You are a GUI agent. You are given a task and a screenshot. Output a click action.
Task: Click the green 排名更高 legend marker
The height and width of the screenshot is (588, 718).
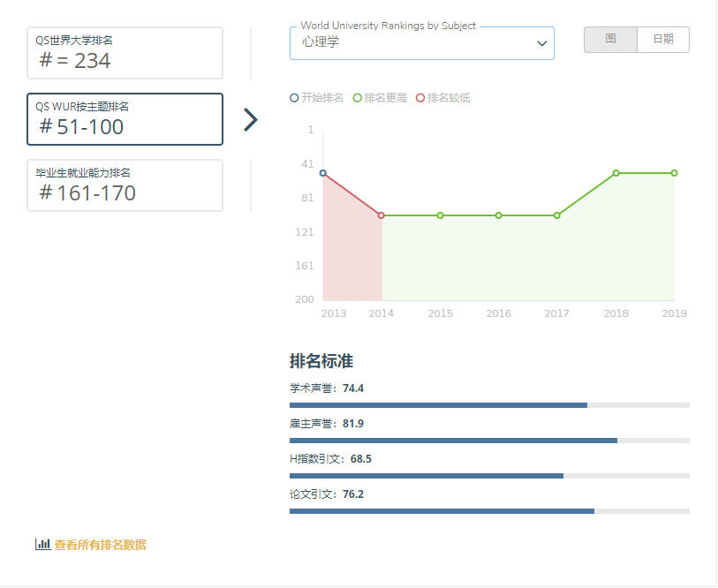tap(358, 98)
